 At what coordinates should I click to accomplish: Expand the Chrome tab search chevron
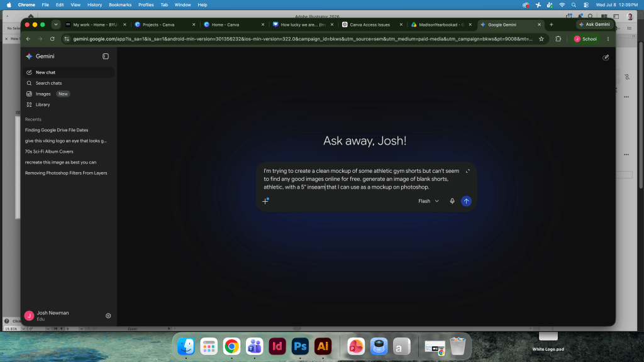coord(55,25)
